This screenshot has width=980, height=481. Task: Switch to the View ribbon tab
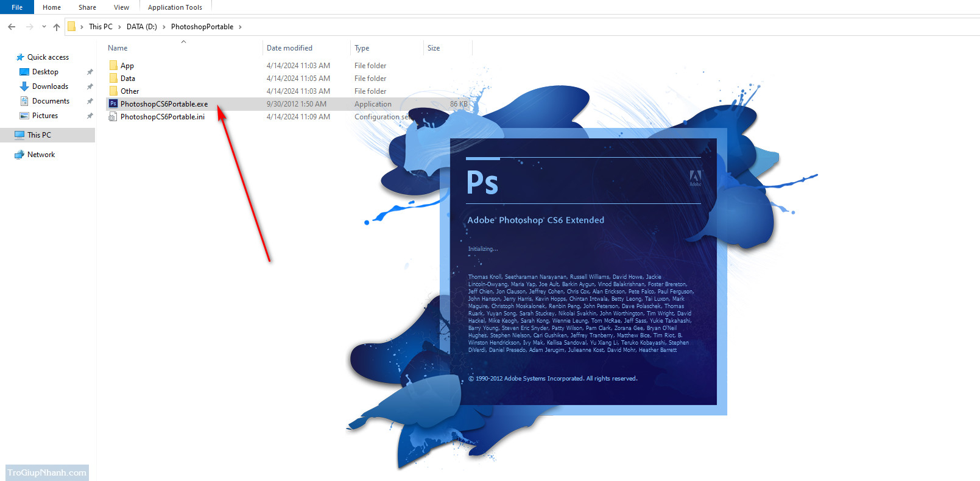[121, 7]
